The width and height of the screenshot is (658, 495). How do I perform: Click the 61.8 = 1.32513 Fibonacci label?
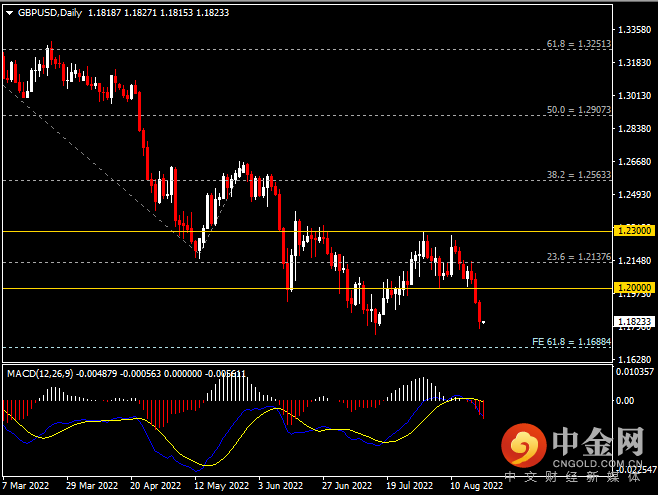pyautogui.click(x=579, y=44)
